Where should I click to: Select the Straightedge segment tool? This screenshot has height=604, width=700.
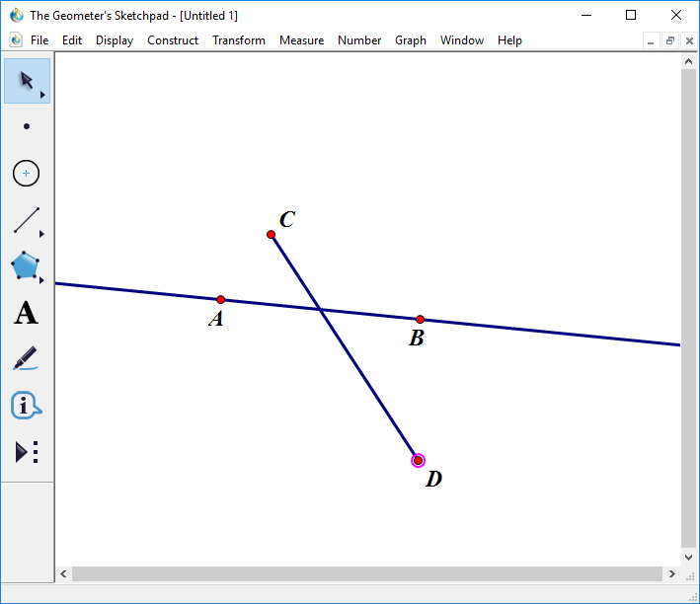click(x=27, y=220)
